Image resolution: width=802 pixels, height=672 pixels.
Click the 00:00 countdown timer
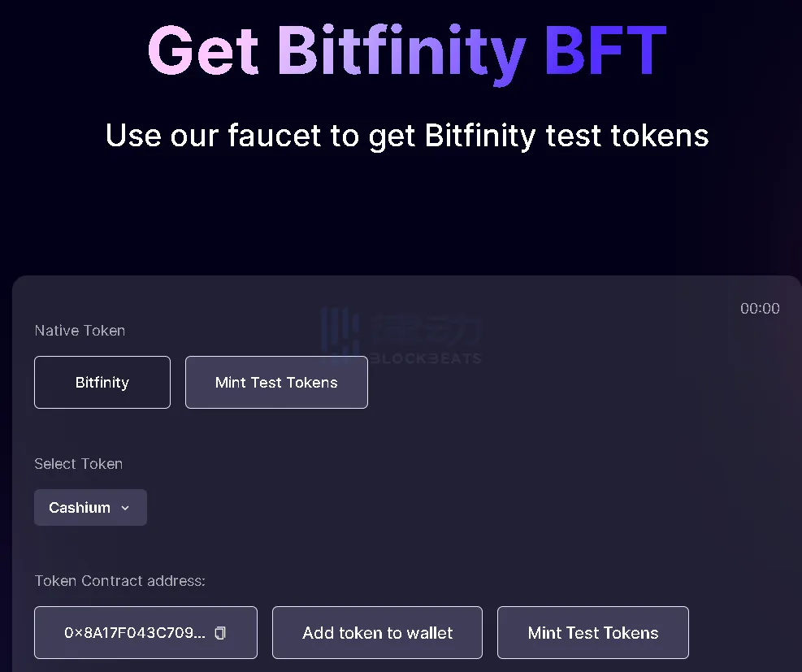pos(760,309)
